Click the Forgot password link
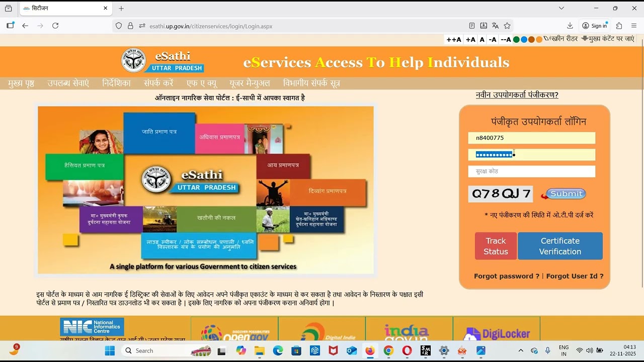Viewport: 644px width, 362px height. [507, 276]
